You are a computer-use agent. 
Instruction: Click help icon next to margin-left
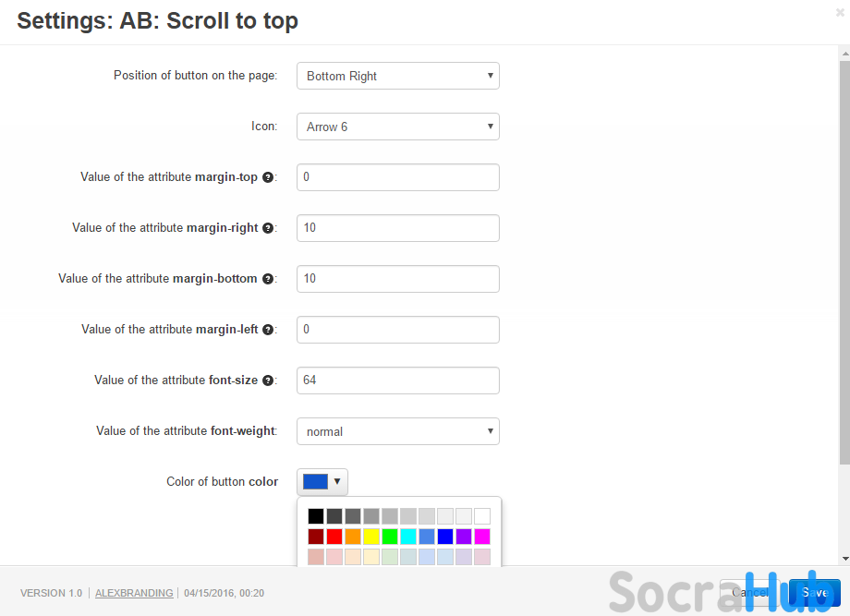coord(268,330)
